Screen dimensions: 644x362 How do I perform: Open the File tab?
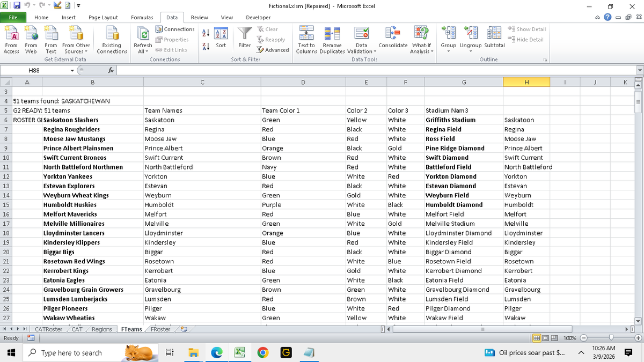[x=13, y=17]
